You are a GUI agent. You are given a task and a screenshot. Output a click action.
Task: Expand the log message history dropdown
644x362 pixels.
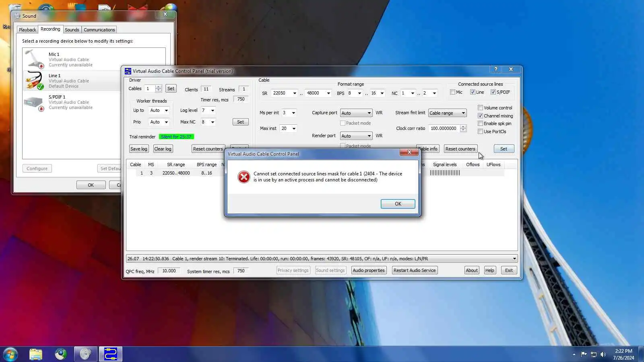tap(514, 259)
